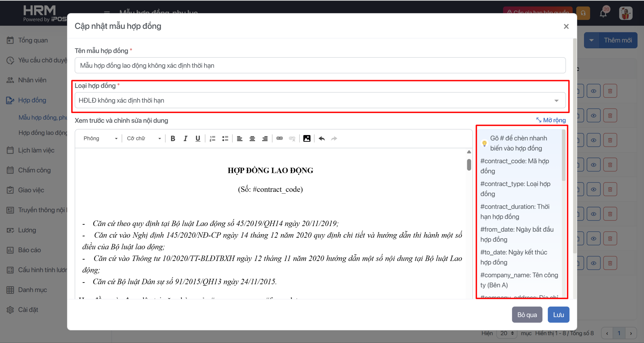The height and width of the screenshot is (343, 644).
Task: Open Chấm công in the sidebar
Action: [x=34, y=170]
